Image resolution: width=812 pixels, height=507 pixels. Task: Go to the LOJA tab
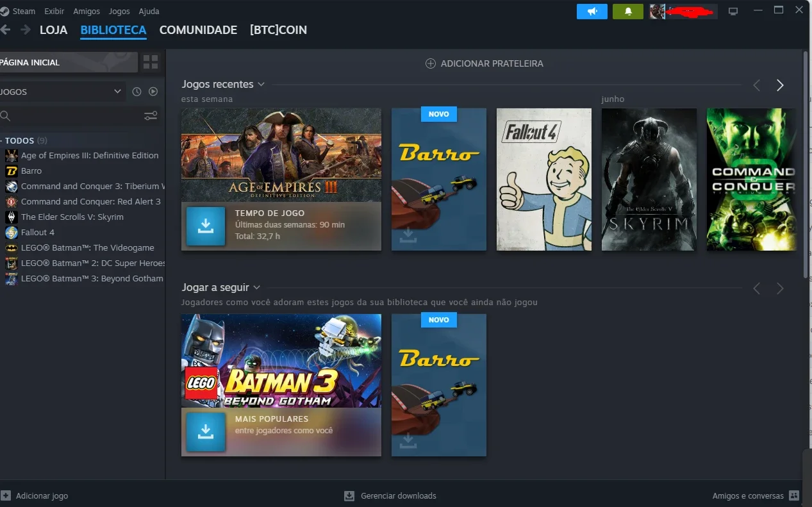coord(53,30)
